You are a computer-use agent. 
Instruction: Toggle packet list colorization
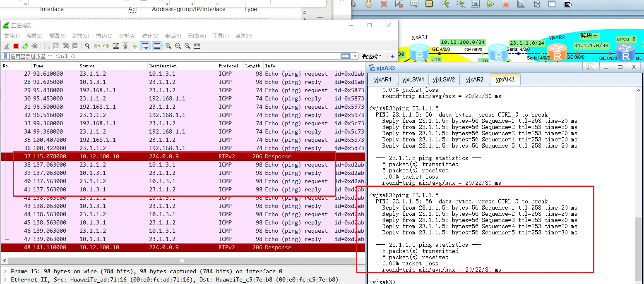156,46
